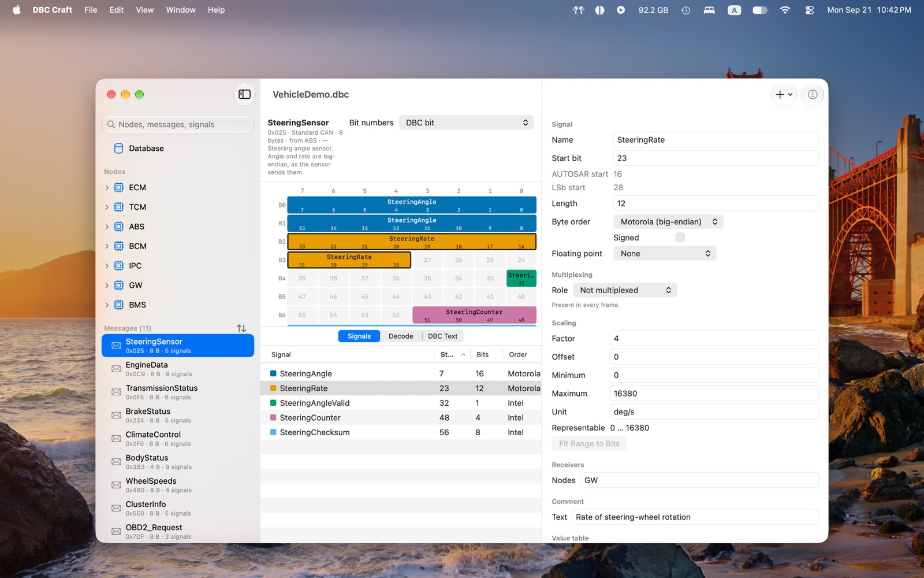Open the Window menu
This screenshot has height=578, width=924.
coord(181,10)
